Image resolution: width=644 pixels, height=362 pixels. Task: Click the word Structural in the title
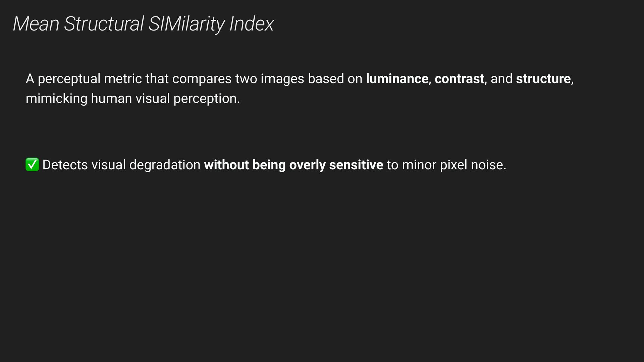pos(104,24)
